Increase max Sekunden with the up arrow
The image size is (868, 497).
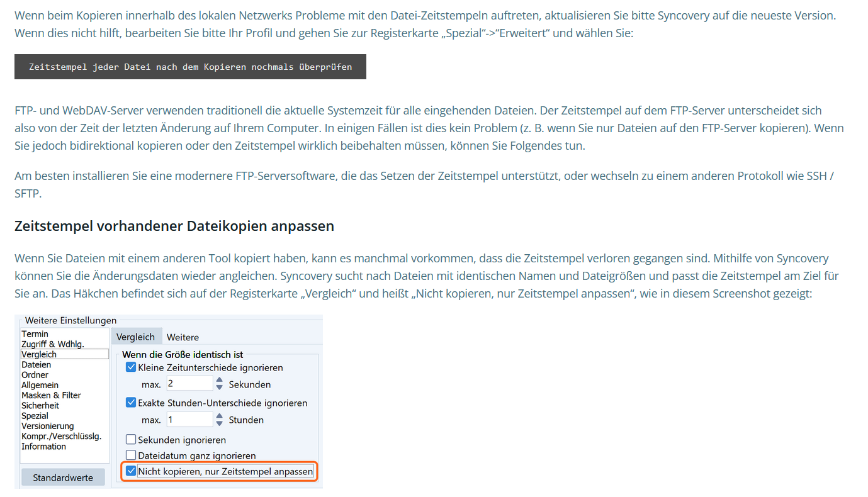pyautogui.click(x=219, y=380)
